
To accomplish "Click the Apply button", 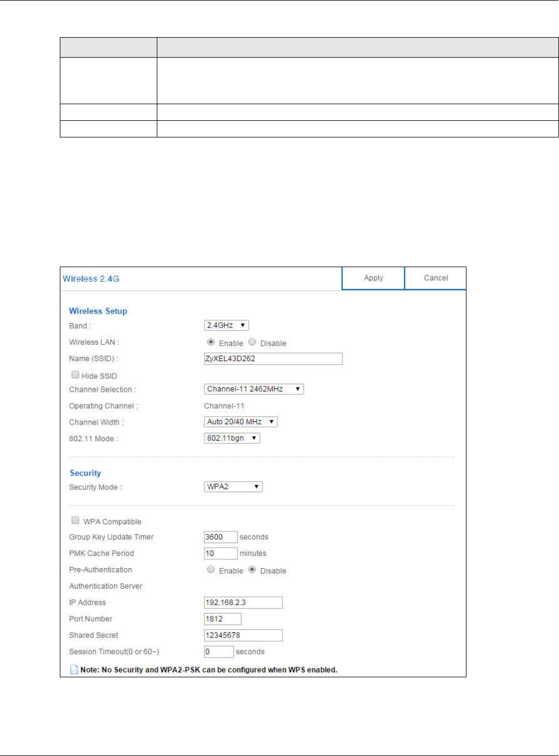I will point(373,278).
